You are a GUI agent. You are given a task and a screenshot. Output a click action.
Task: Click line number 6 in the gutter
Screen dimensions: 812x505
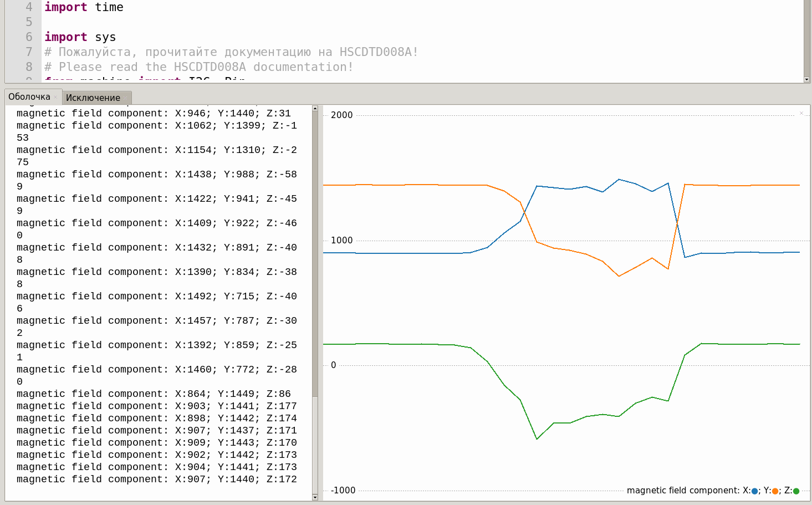(x=29, y=37)
